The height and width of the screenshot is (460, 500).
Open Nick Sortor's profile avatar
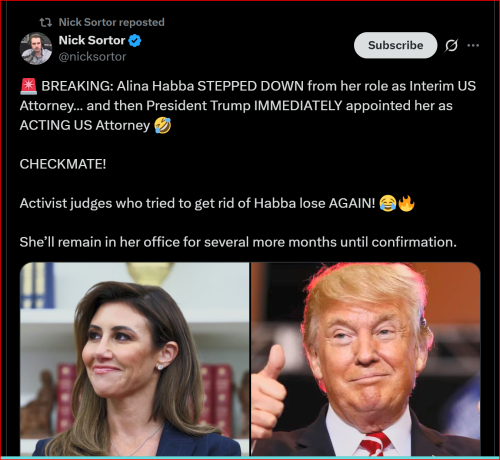36,48
